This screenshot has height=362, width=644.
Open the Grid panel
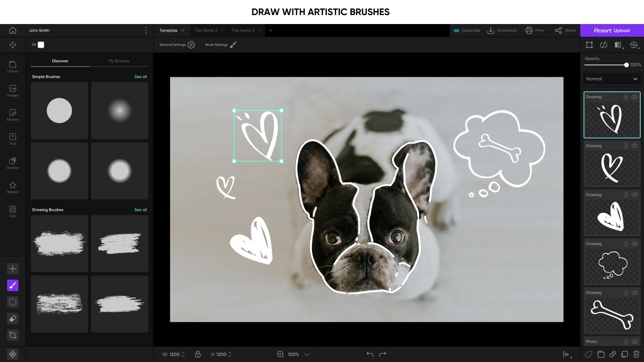(x=13, y=211)
